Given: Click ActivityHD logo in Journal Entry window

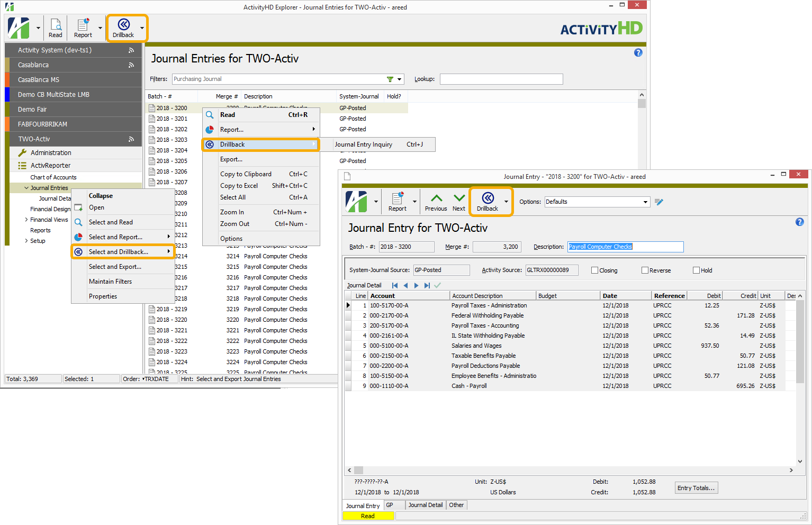Looking at the screenshot, I should 356,202.
